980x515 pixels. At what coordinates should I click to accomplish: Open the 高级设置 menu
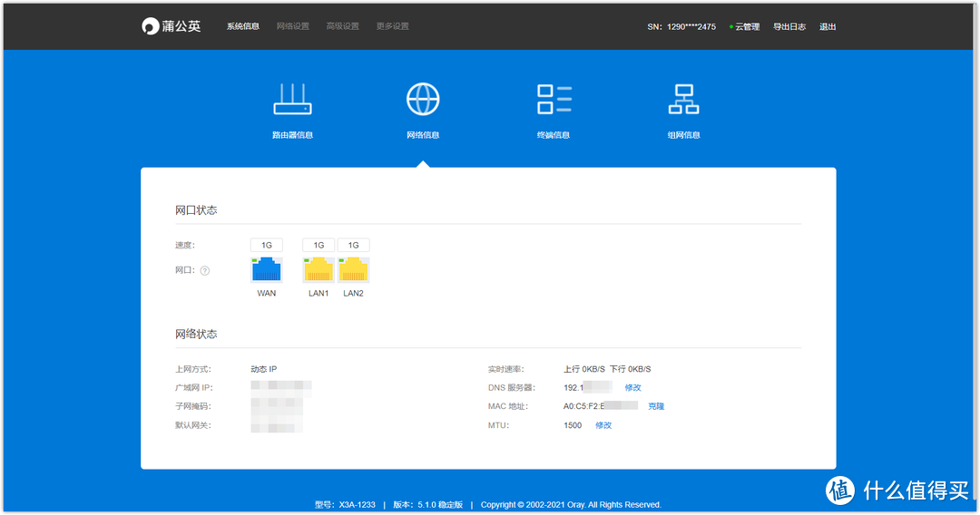click(x=343, y=26)
